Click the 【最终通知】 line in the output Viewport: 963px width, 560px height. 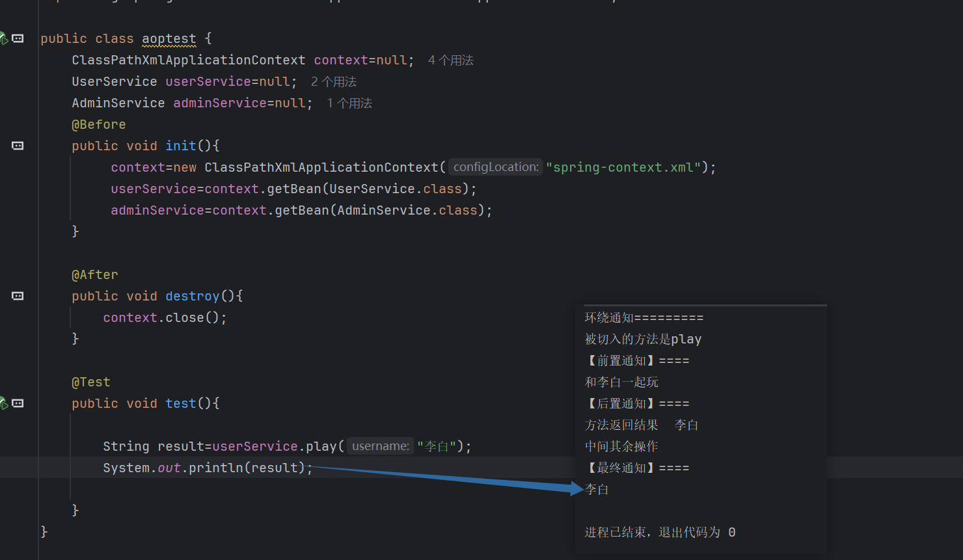click(636, 468)
